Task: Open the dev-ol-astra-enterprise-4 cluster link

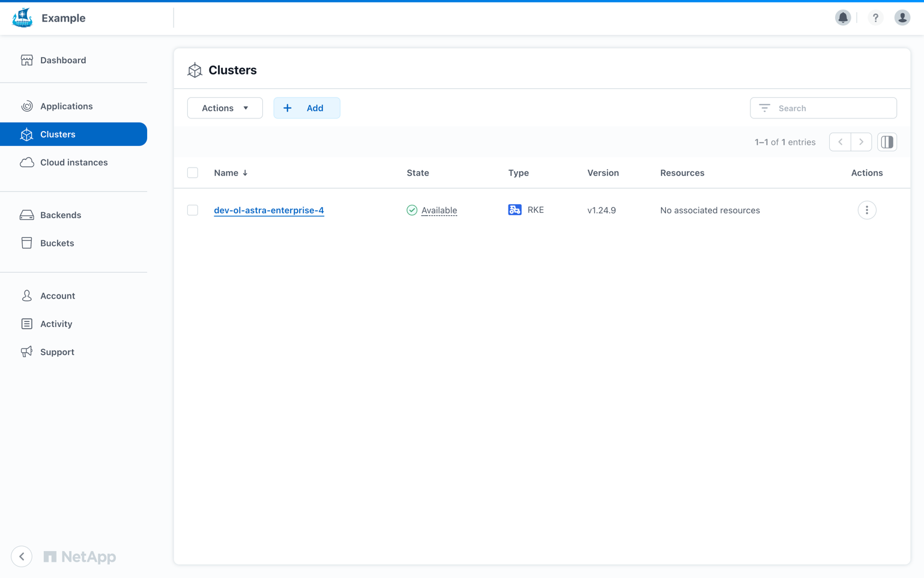Action: click(x=268, y=210)
